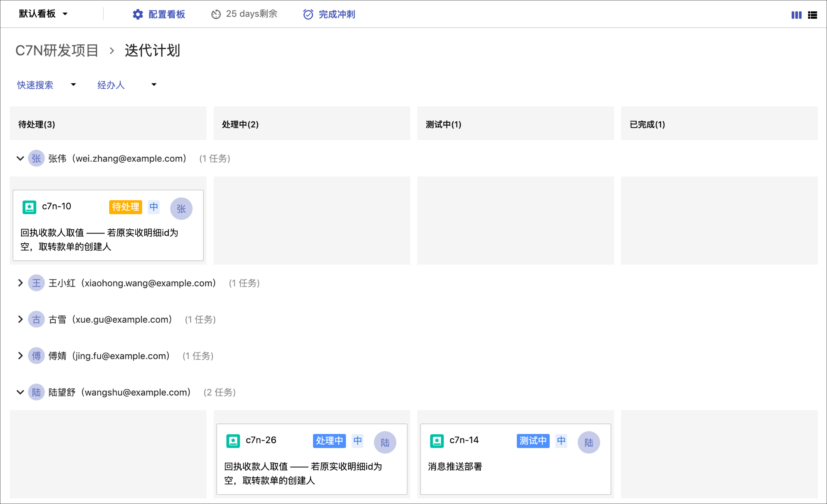
Task: Click the 古雪 (xue.gu@example.com) swimlane name
Action: coord(110,319)
